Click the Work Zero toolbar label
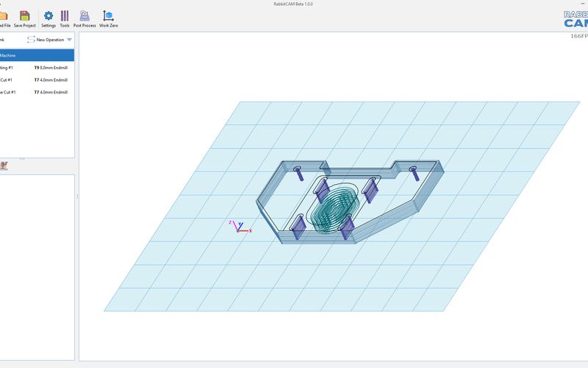The width and height of the screenshot is (588, 368). (109, 26)
